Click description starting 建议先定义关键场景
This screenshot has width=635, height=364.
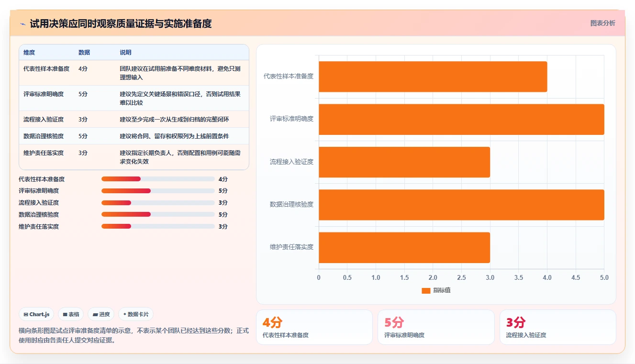click(180, 98)
